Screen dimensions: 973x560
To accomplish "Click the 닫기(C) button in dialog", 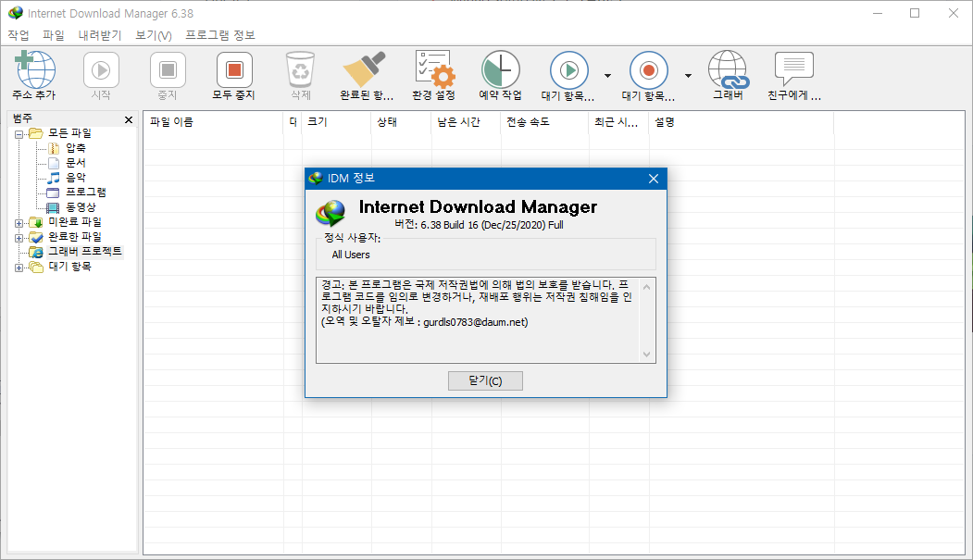I will [x=485, y=380].
